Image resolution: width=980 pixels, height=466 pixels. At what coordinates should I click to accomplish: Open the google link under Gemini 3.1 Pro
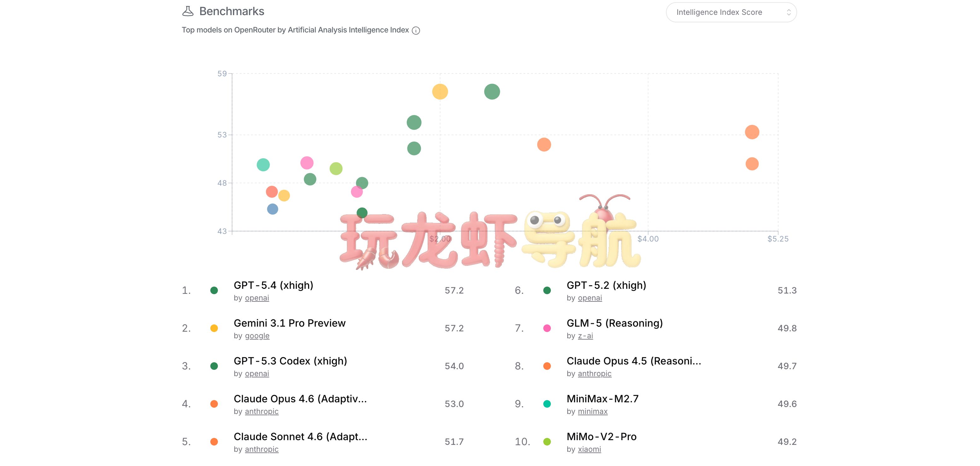tap(257, 335)
